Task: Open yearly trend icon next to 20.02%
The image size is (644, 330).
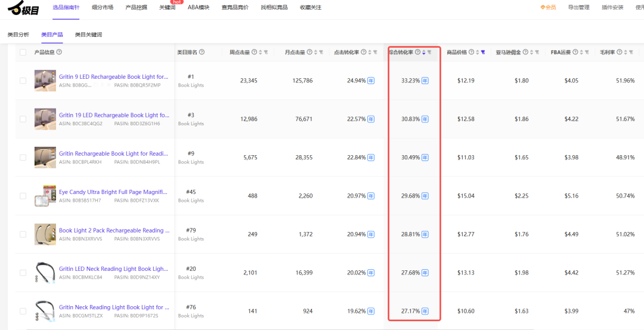Action: click(371, 273)
